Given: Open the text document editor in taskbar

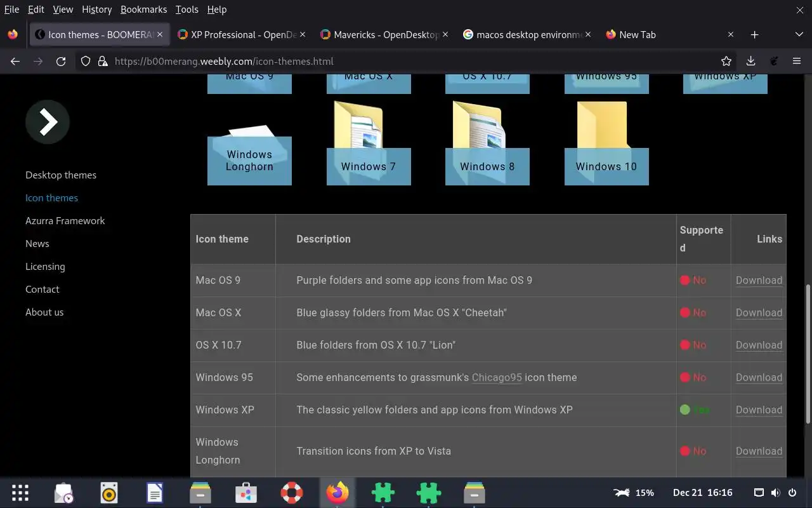Looking at the screenshot, I should tap(155, 493).
